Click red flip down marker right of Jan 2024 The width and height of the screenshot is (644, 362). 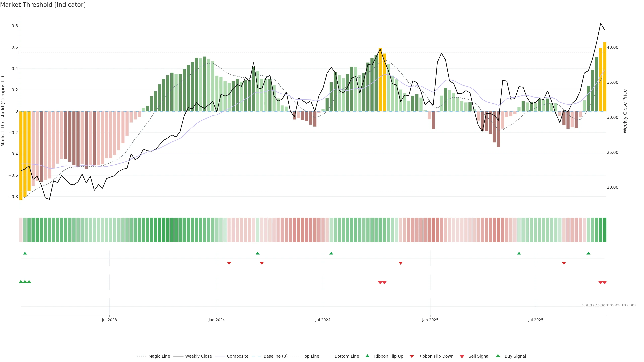tap(229, 263)
